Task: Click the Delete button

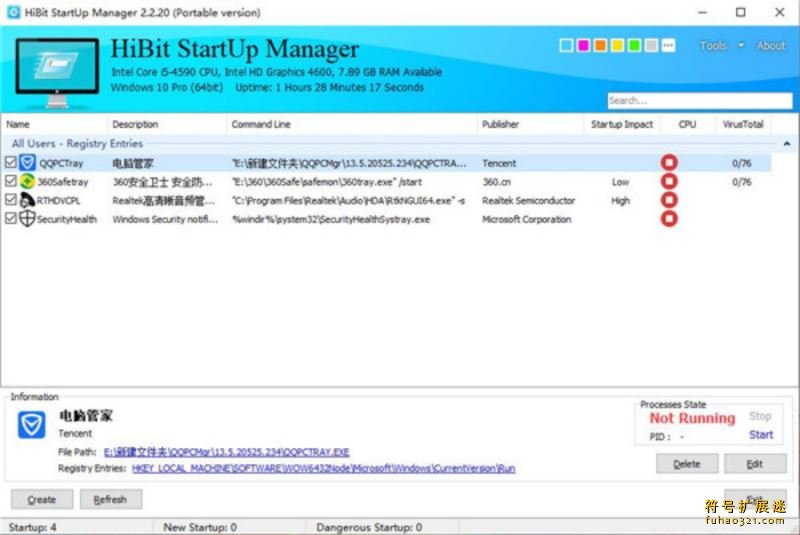Action: 687,464
